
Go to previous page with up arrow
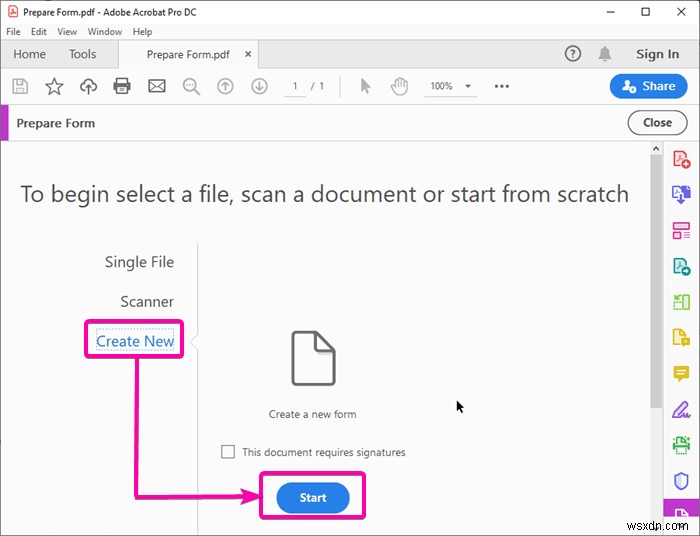coord(225,86)
